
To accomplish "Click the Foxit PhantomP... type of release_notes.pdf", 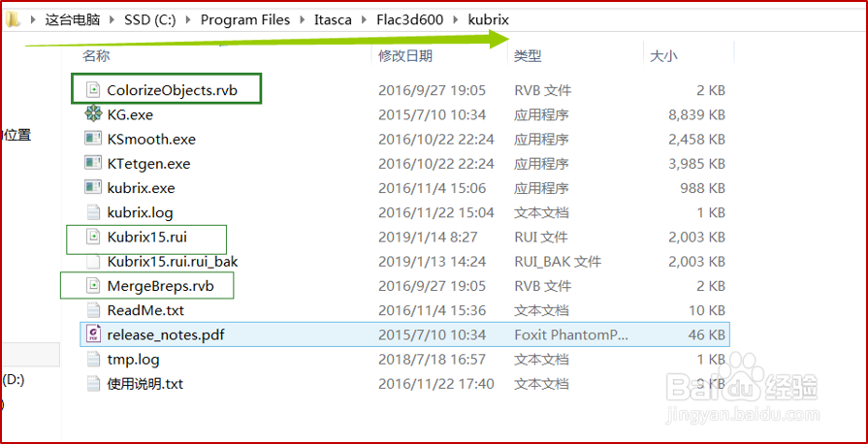I will pos(571,334).
